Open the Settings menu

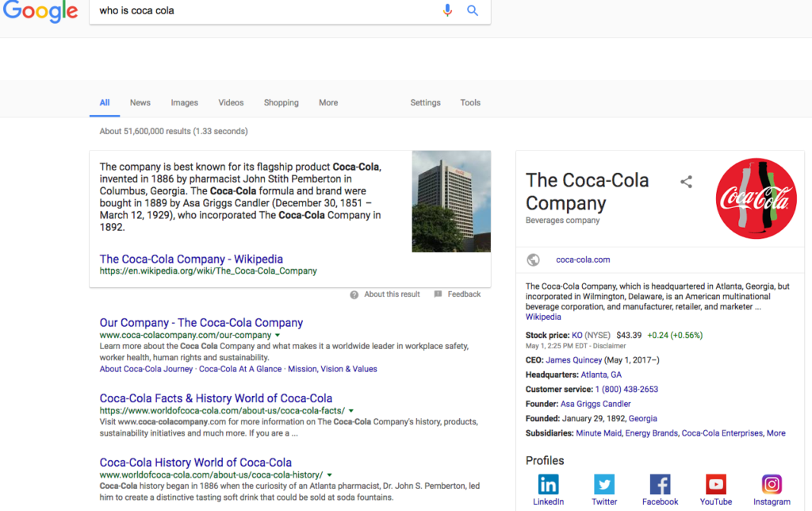(x=426, y=102)
